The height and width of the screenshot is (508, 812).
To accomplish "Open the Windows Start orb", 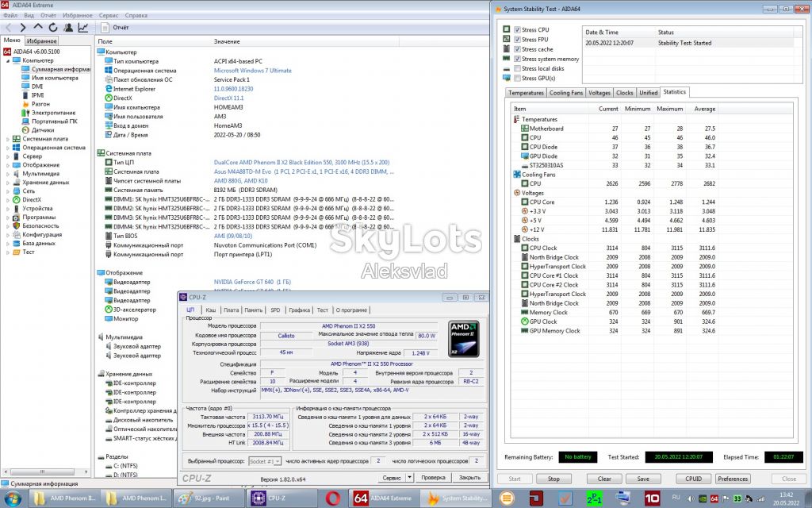I will [x=13, y=498].
